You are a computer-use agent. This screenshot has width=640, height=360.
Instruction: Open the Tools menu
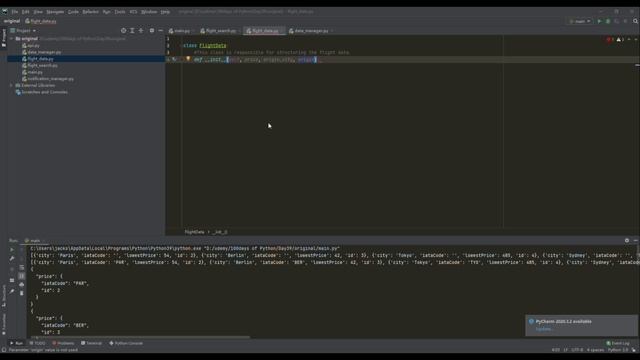[120, 12]
